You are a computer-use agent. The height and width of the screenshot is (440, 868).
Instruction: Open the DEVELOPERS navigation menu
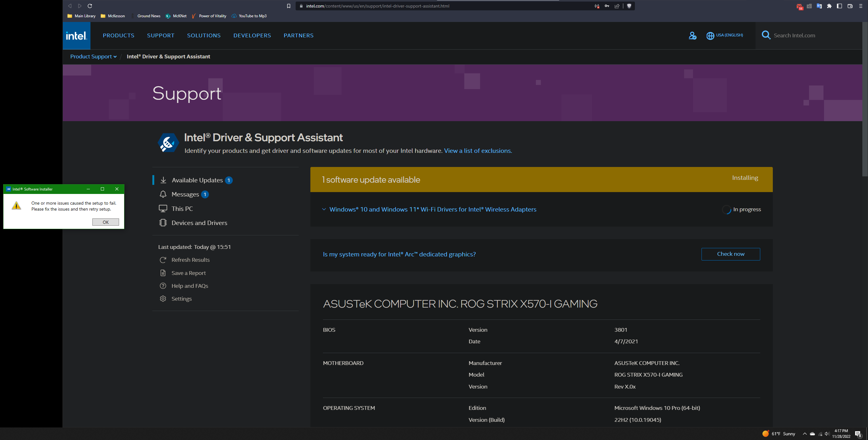point(252,35)
